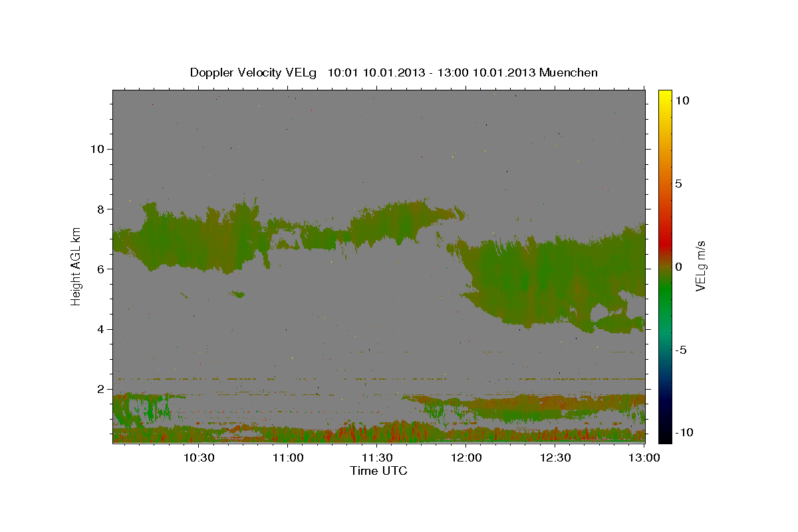Click the height tick label 2
Image resolution: width=798 pixels, height=532 pixels.
[102, 390]
